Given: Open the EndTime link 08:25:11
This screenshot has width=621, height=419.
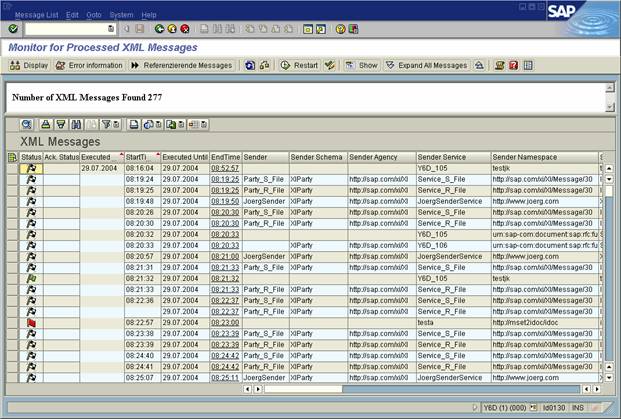Looking at the screenshot, I should pyautogui.click(x=225, y=378).
